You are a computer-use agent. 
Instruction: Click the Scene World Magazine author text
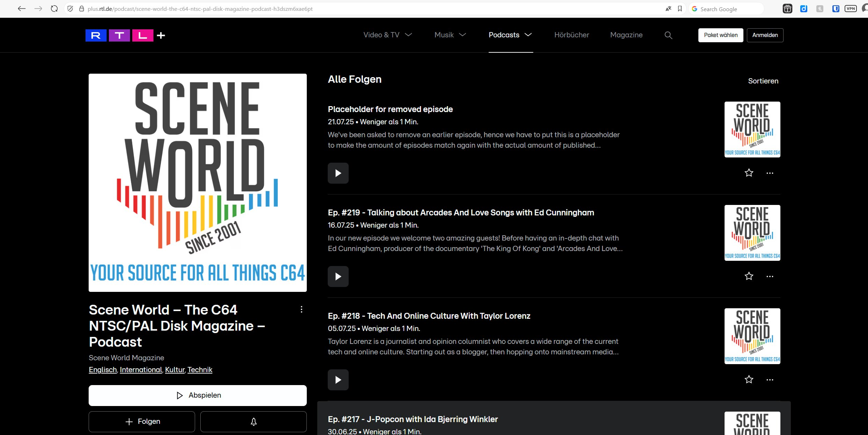click(126, 358)
